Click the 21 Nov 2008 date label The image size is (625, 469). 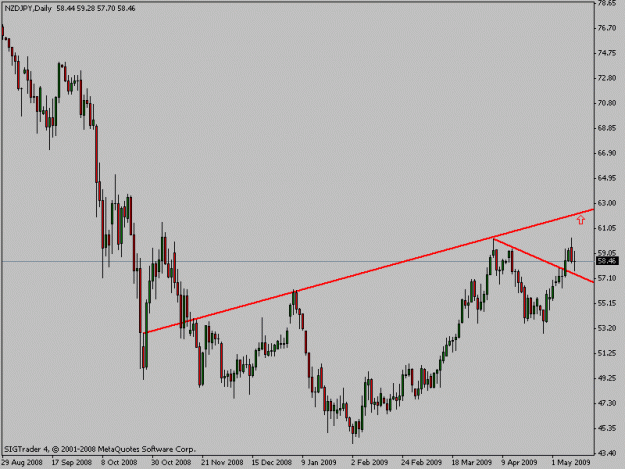pyautogui.click(x=222, y=463)
